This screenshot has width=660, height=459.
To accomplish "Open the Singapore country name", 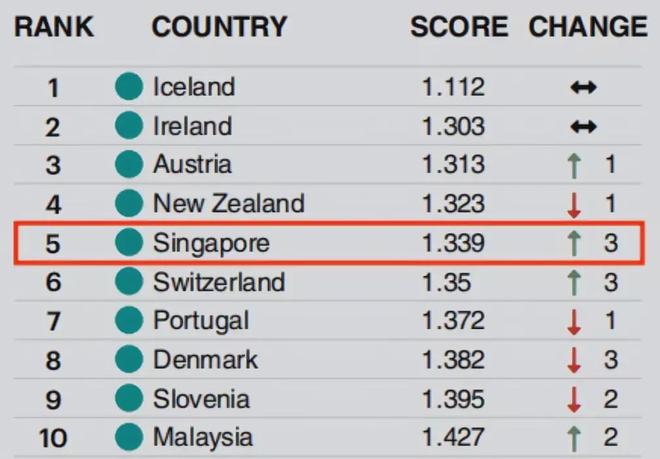I will pos(211,243).
